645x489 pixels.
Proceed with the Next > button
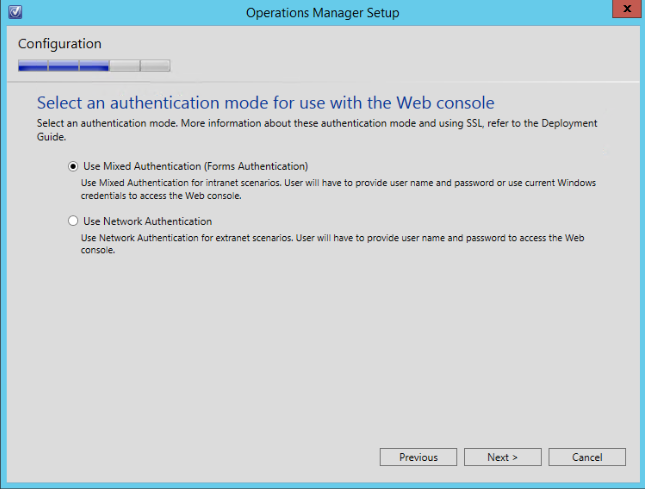click(502, 457)
